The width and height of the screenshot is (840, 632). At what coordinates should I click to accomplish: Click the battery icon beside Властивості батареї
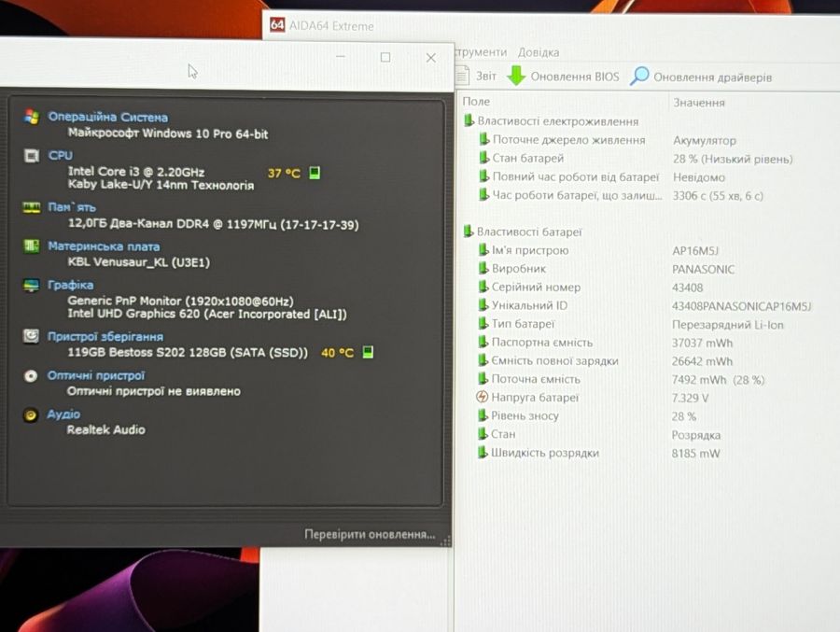tap(469, 231)
